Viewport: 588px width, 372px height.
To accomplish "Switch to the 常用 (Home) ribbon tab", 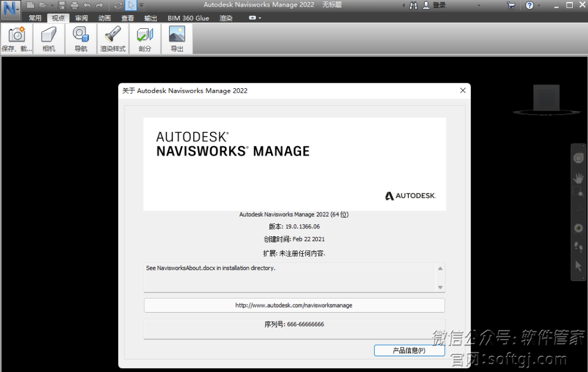I will pos(35,18).
